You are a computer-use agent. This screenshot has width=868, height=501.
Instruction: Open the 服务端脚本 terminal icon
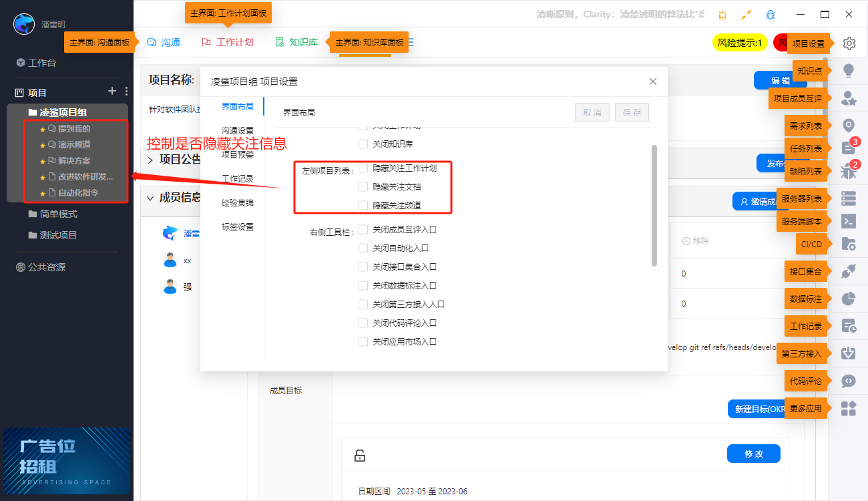point(848,221)
